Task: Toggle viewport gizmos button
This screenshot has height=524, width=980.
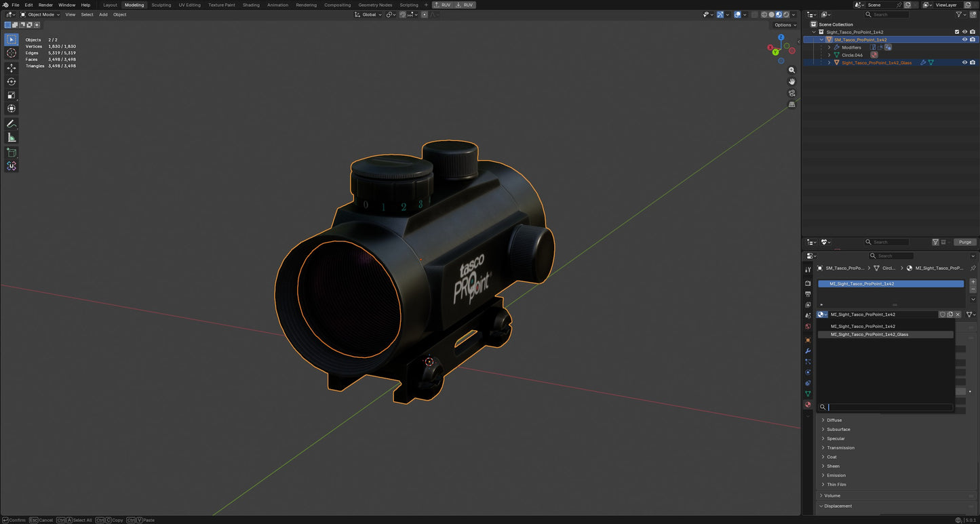Action: tap(720, 14)
